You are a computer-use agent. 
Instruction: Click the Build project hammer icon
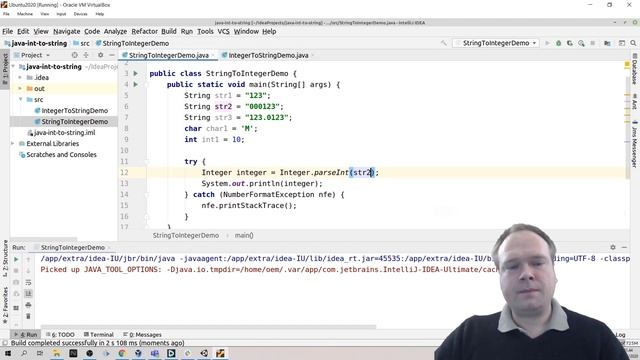click(444, 43)
